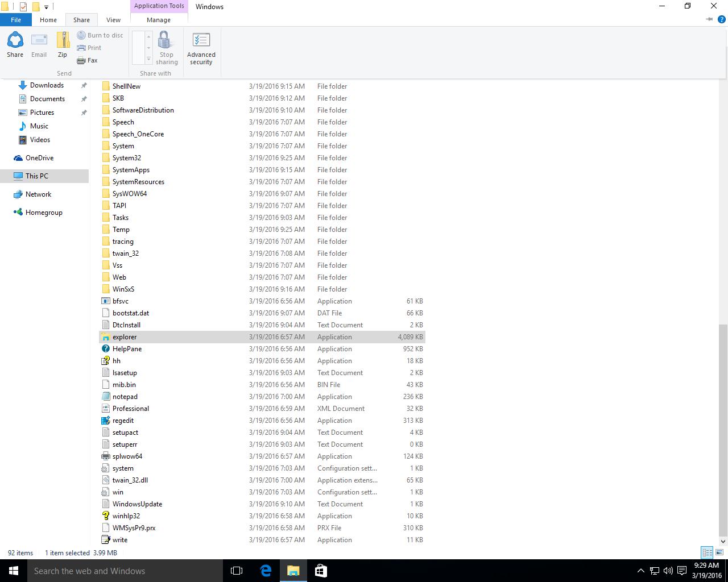Open the Help question mark icon

[722, 19]
